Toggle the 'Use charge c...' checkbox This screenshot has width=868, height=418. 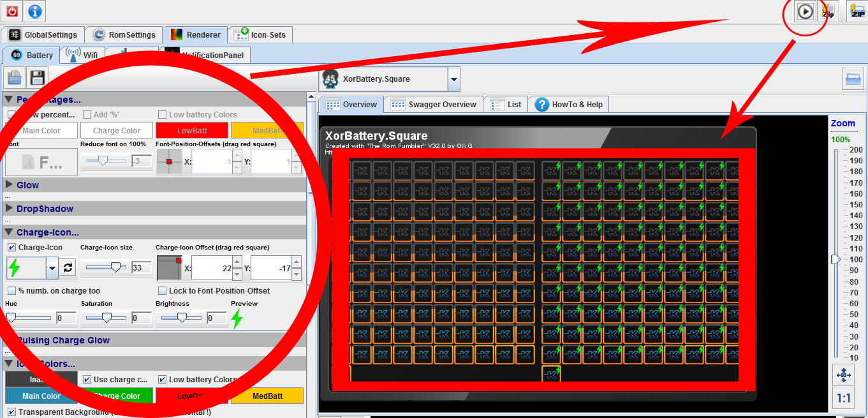(87, 380)
